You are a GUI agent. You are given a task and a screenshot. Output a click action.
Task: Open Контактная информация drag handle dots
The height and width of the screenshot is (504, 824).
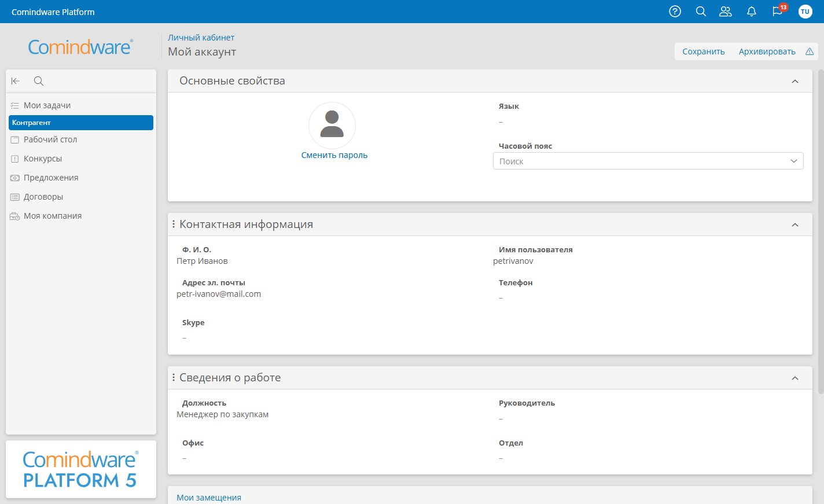tap(174, 224)
